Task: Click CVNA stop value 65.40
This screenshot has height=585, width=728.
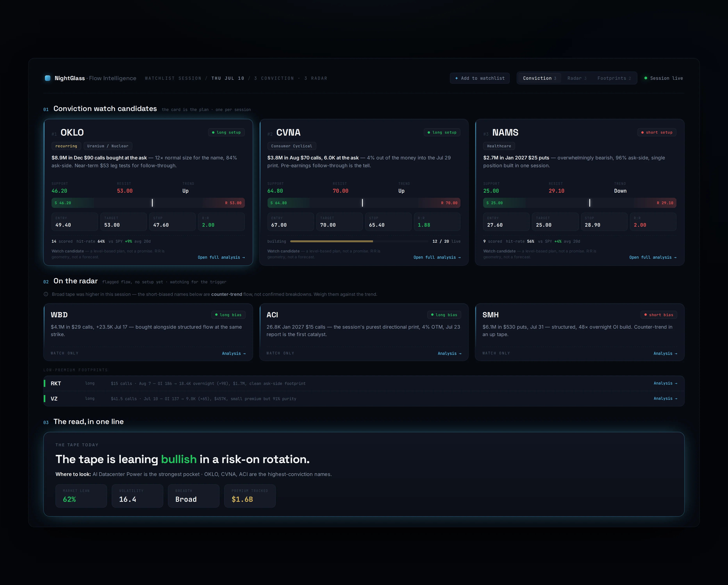Action: [x=377, y=225]
